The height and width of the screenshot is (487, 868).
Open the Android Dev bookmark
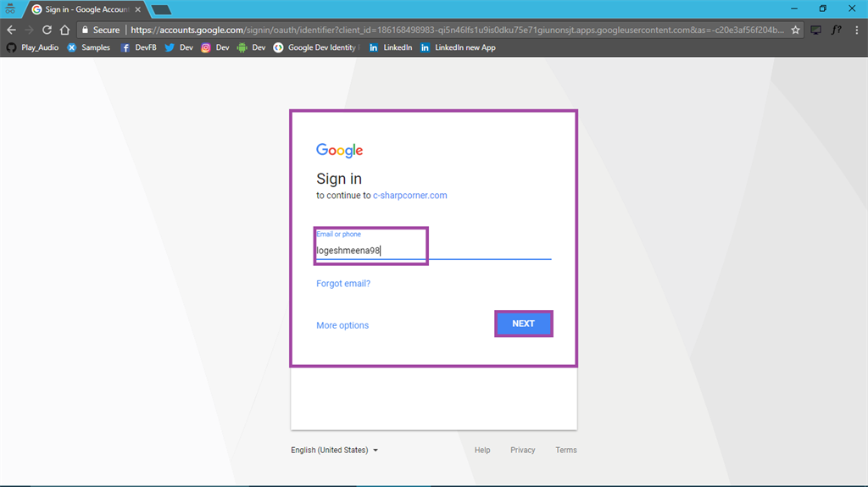pos(251,47)
